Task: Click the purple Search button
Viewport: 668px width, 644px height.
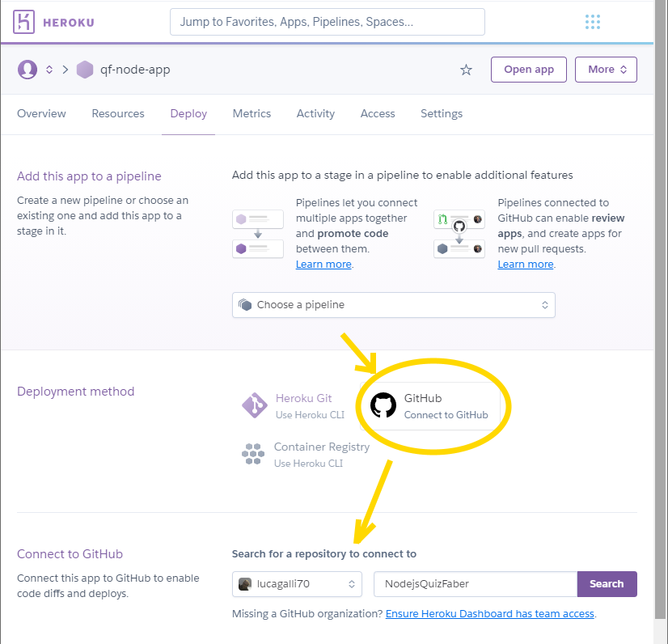Action: [x=607, y=583]
